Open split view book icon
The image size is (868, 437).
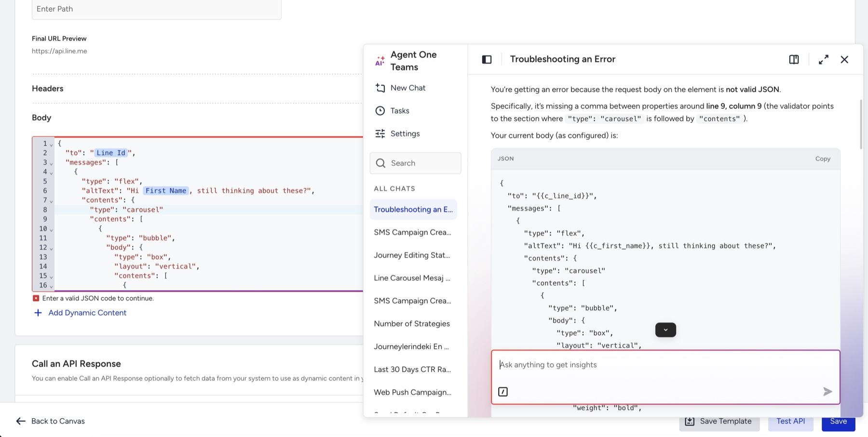pos(794,59)
